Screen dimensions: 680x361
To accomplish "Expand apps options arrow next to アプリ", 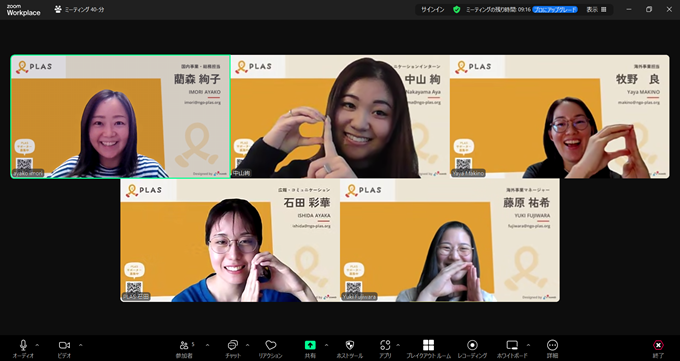I will [398, 345].
